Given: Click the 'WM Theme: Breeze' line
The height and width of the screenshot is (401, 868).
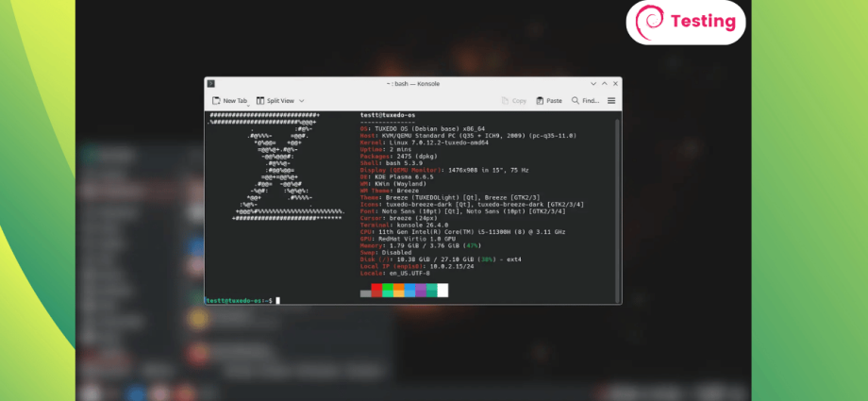Looking at the screenshot, I should click(390, 191).
